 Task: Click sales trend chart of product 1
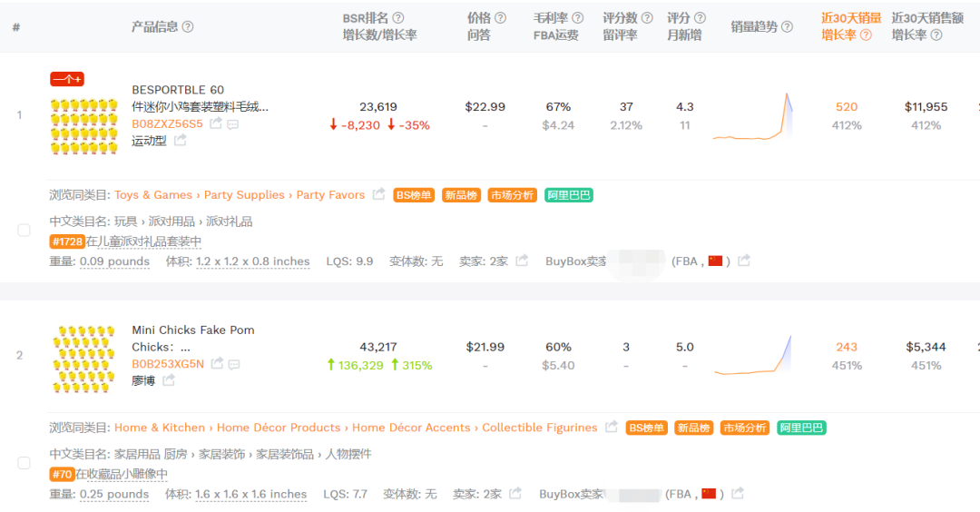(752, 116)
